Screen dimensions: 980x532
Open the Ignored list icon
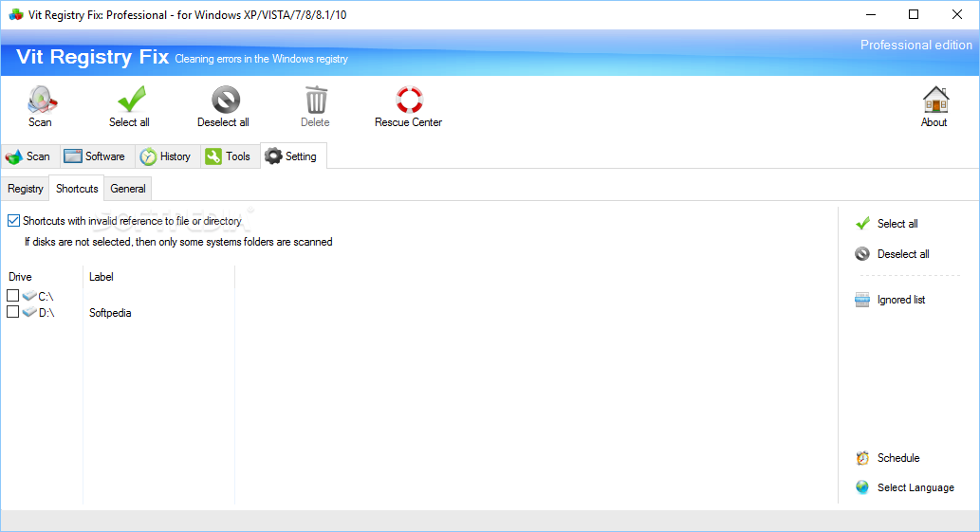coord(861,300)
